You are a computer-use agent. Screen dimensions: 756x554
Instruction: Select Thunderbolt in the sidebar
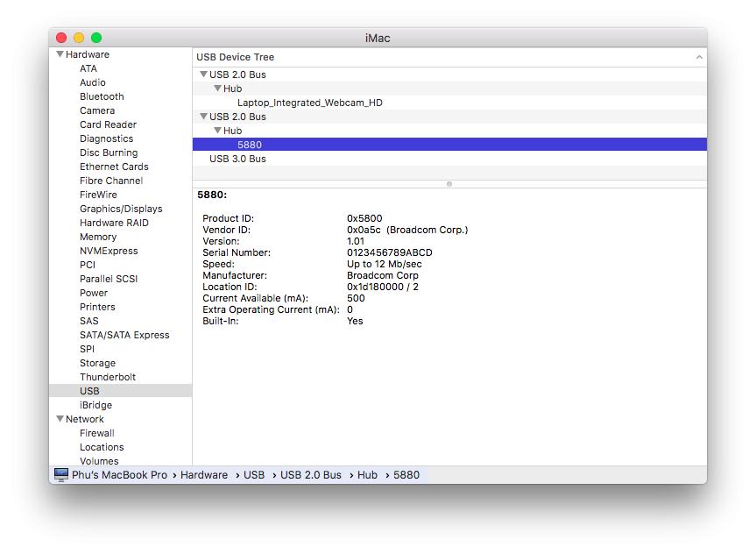(x=108, y=377)
